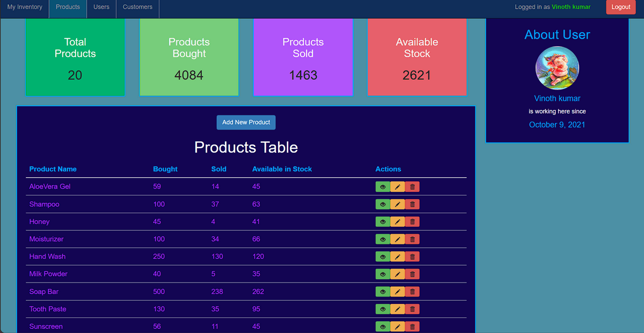Go to the Customers tab

[137, 7]
